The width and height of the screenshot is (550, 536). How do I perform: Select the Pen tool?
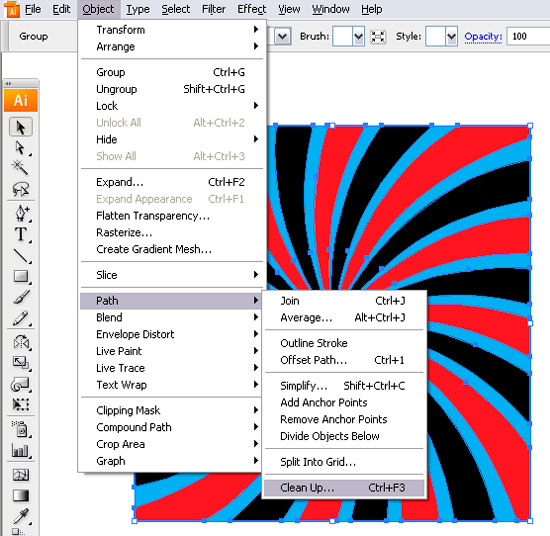[21, 213]
